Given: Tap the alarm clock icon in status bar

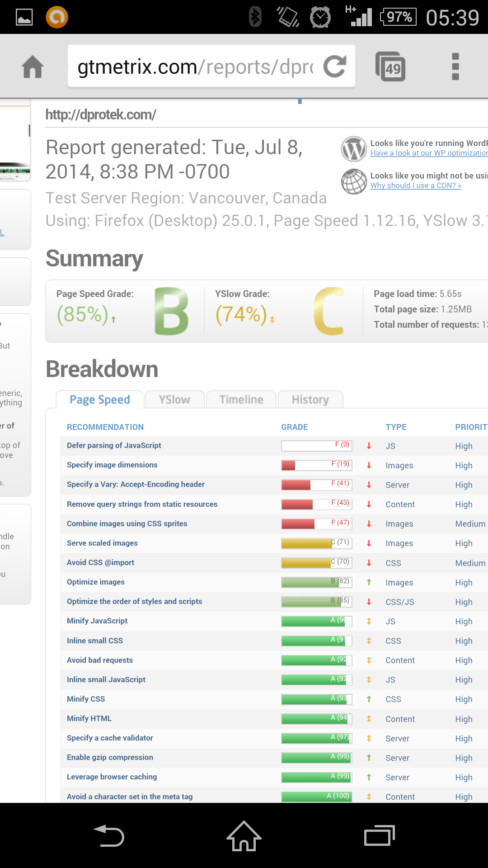Looking at the screenshot, I should click(x=320, y=17).
